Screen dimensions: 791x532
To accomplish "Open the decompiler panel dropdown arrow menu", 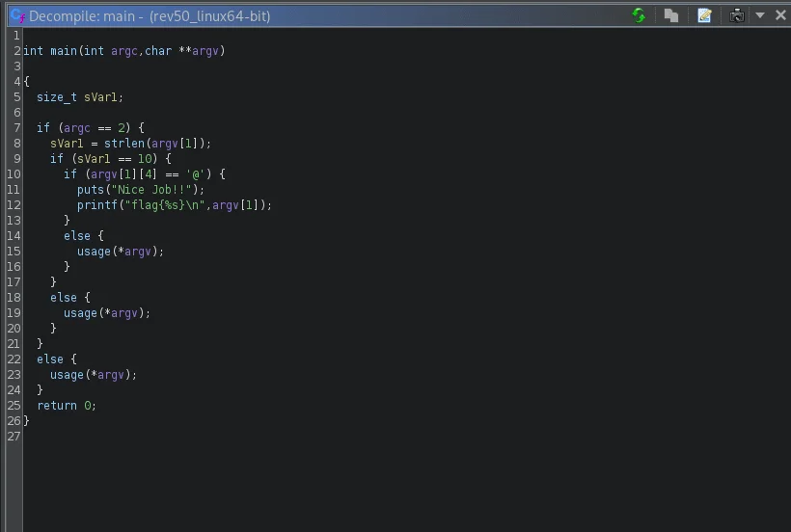I will click(760, 15).
